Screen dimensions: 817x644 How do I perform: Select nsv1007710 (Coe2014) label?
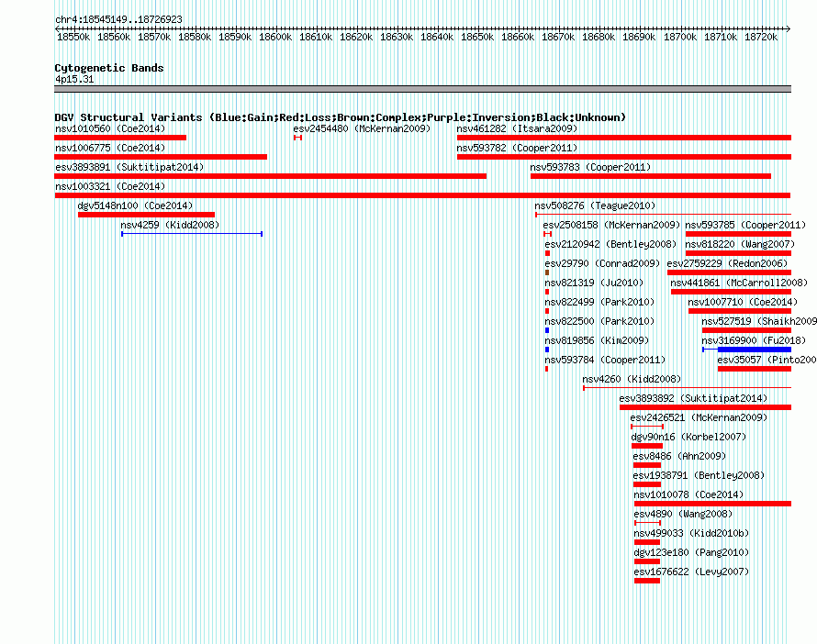743,302
